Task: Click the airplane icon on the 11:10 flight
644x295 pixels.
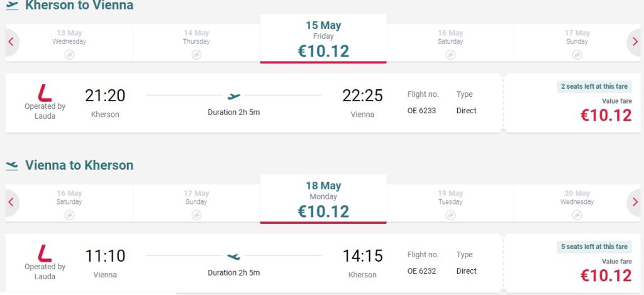Action: [234, 257]
